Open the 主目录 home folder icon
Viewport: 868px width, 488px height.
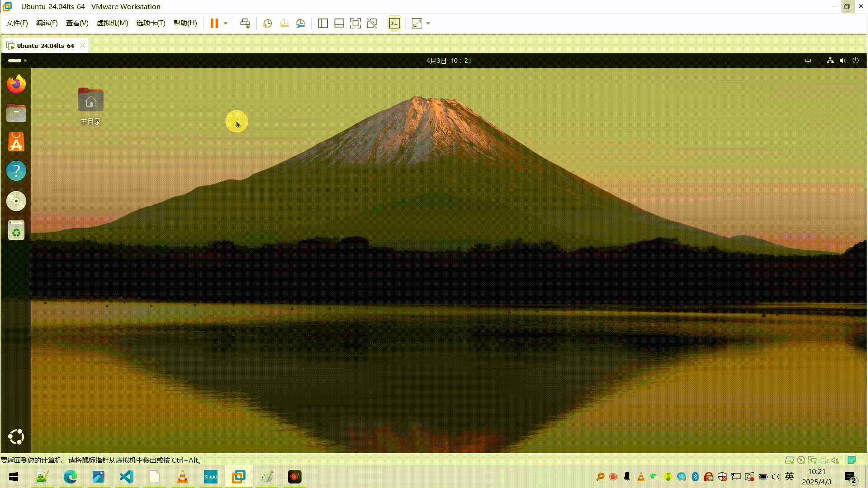tap(90, 100)
